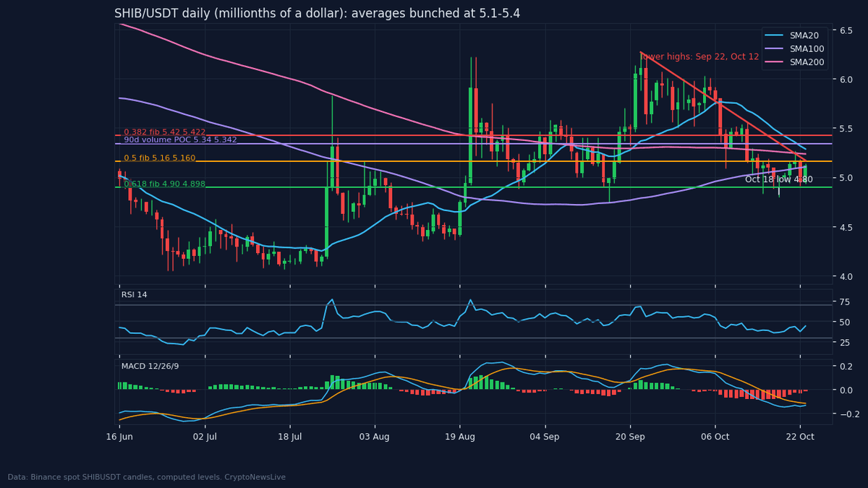Click the 5.0 price axis tick

pos(846,178)
